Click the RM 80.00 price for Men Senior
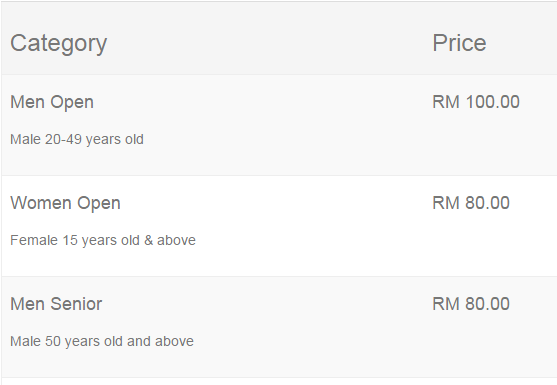 pos(471,304)
